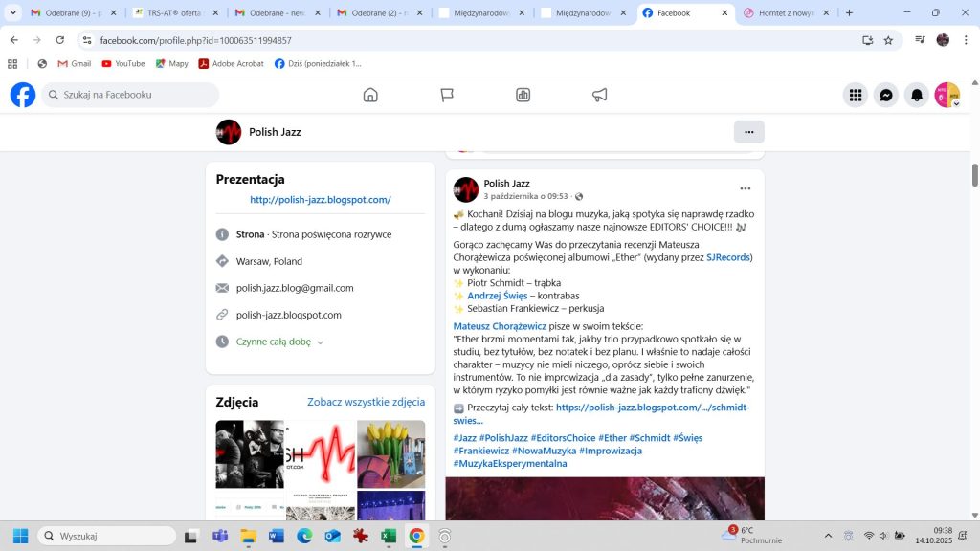This screenshot has height=551, width=980.
Task: Open the Messenger icon
Action: click(x=886, y=95)
